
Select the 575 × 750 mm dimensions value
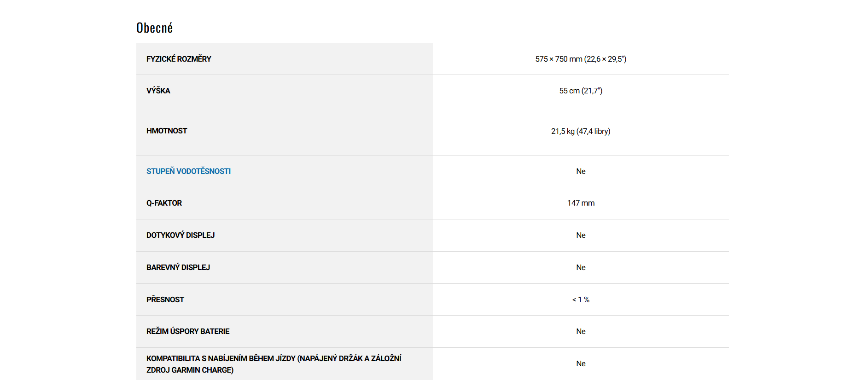[580, 59]
